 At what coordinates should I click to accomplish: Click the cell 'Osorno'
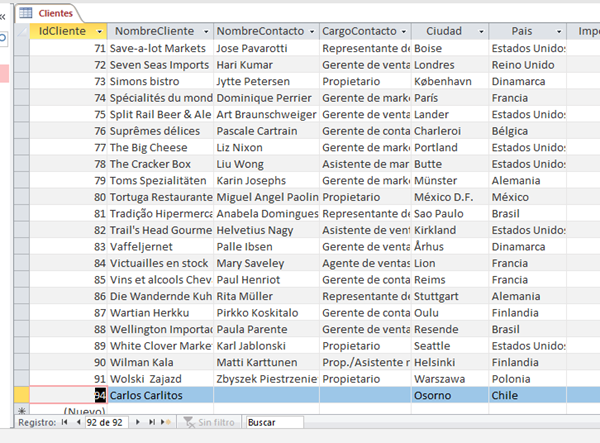point(450,395)
